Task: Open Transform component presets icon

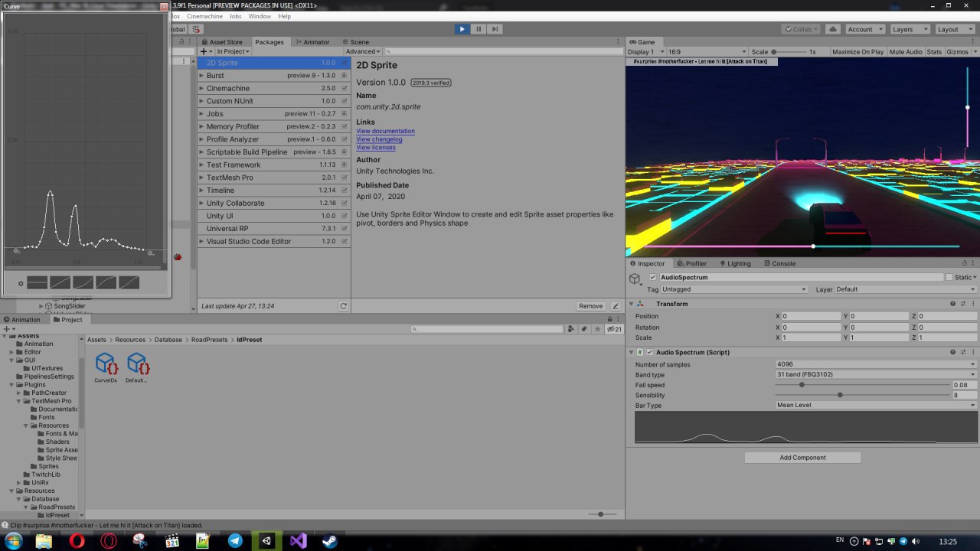Action: tap(964, 304)
